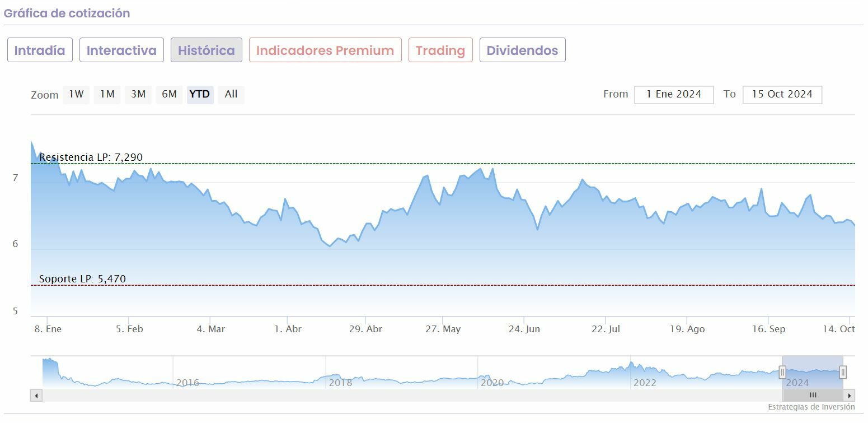The height and width of the screenshot is (423, 868).
Task: Click the Estrategias de Inversión credit link
Action: (811, 407)
